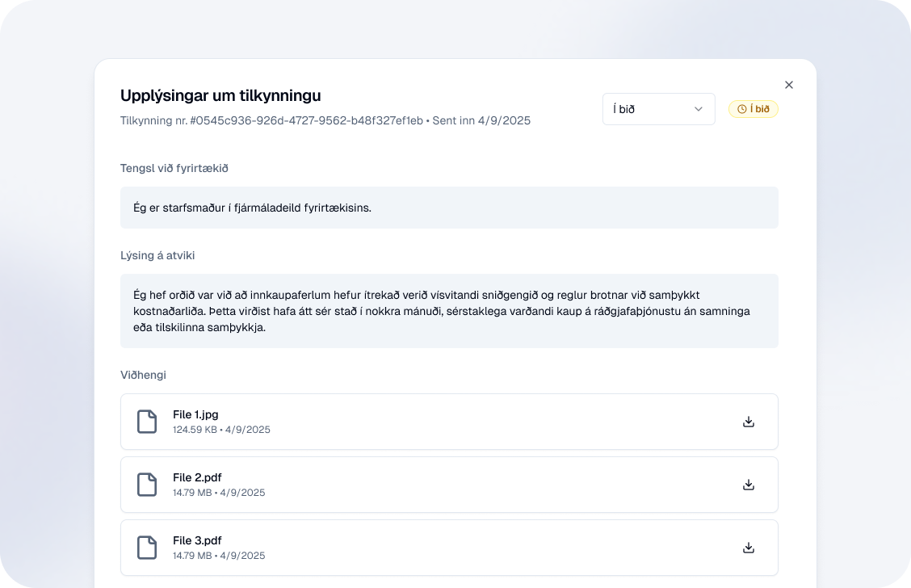Click the '124.59 KB' file size text

(195, 430)
